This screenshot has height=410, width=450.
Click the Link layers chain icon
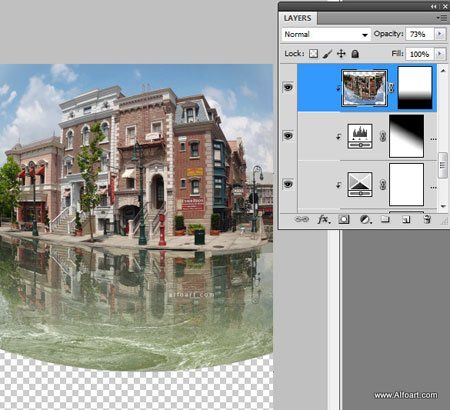coord(302,219)
